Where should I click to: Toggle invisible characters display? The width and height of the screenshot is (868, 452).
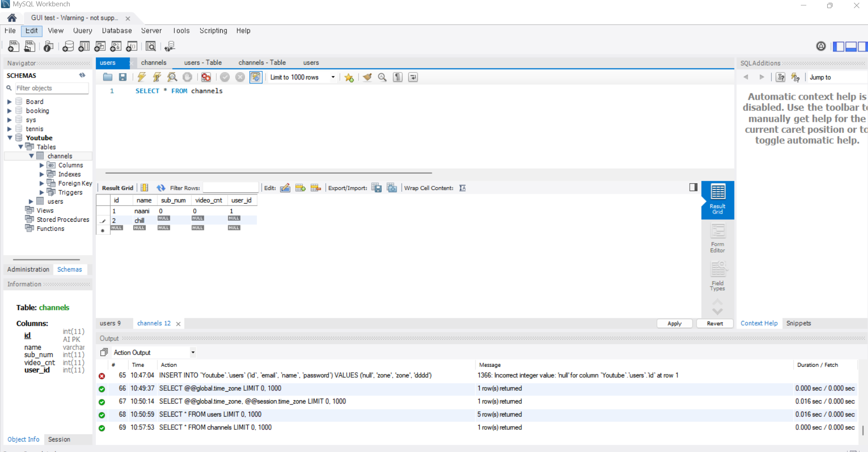pyautogui.click(x=397, y=77)
